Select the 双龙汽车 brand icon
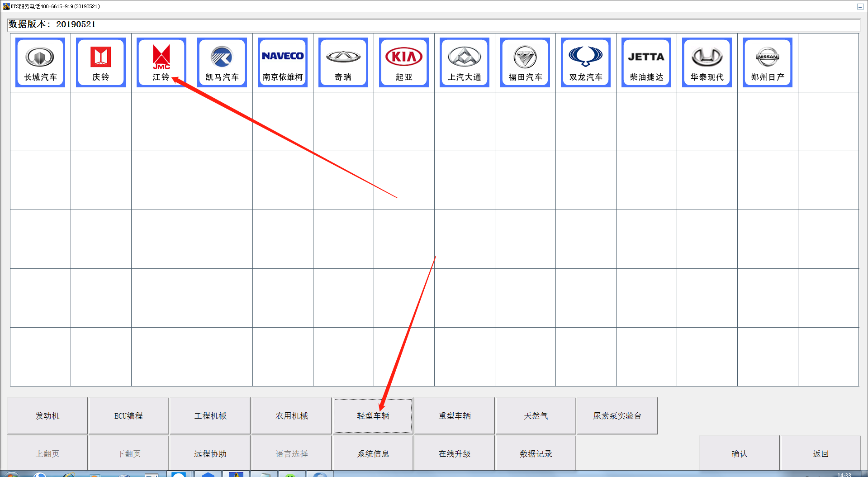Image resolution: width=868 pixels, height=477 pixels. click(586, 62)
